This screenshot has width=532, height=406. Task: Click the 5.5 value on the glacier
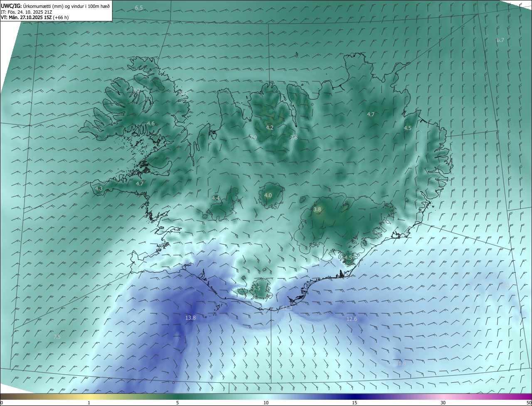[256, 288]
